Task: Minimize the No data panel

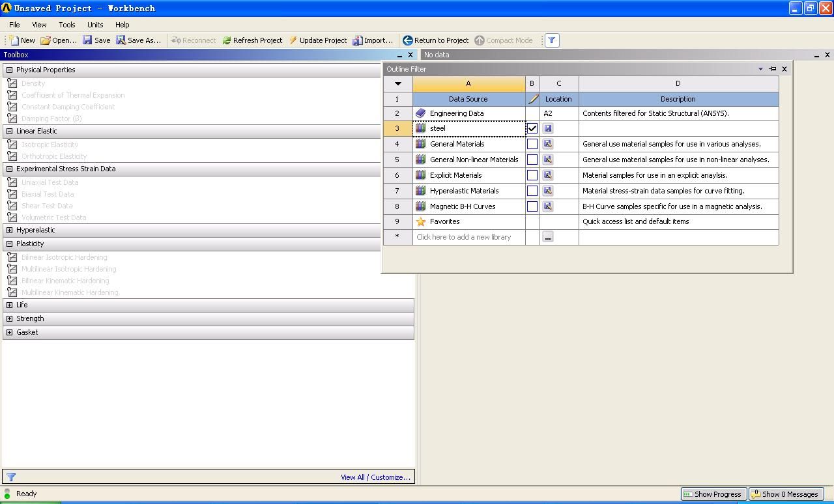Action: pyautogui.click(x=816, y=55)
